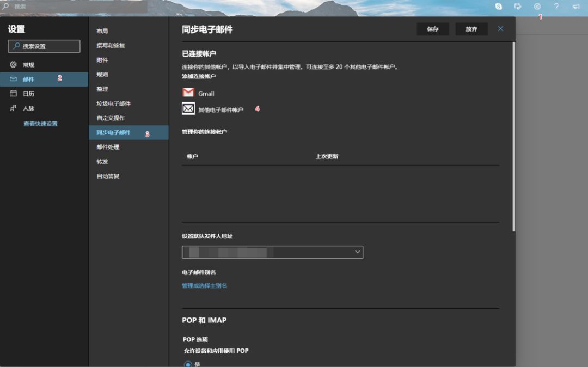Open the 日历 settings category

point(44,94)
